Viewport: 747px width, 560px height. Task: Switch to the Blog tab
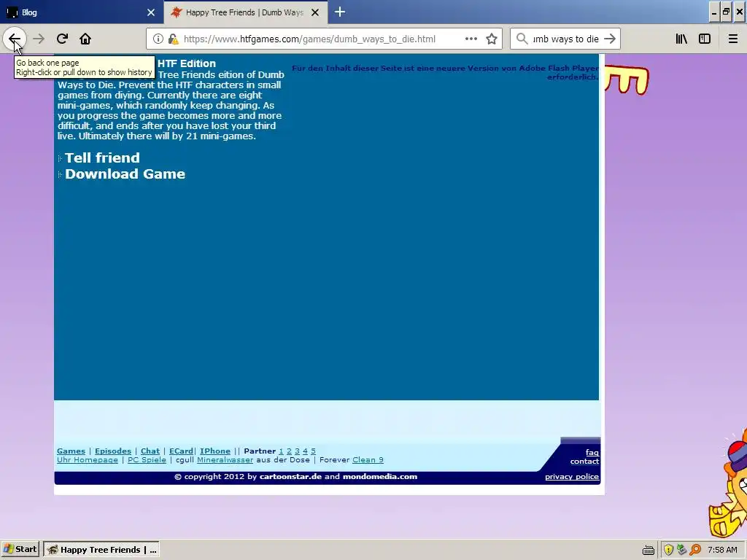coord(82,12)
